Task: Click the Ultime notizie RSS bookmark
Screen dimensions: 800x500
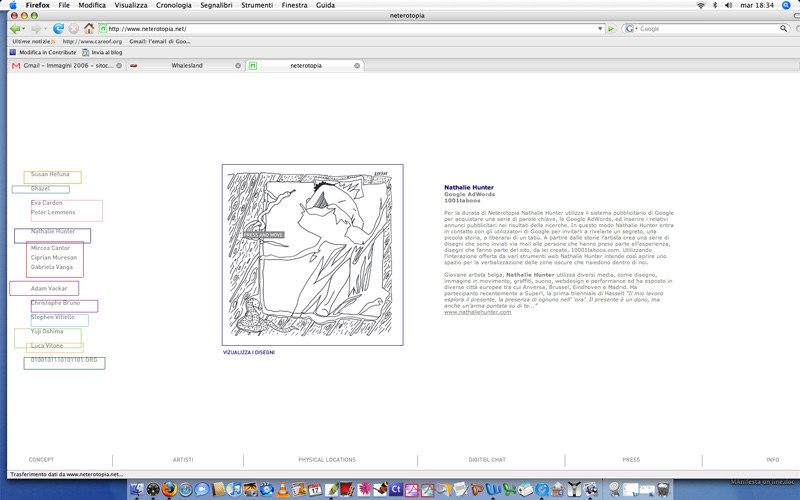Action: point(33,41)
